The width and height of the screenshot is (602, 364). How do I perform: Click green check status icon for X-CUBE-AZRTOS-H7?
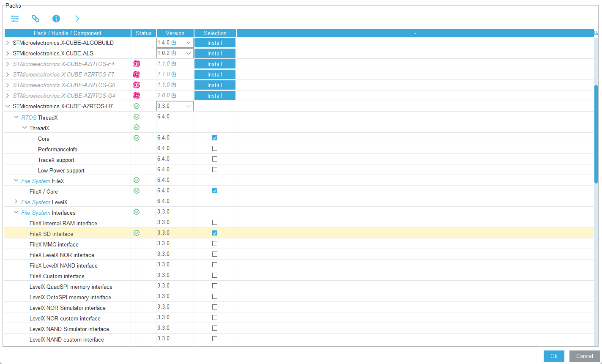click(137, 106)
